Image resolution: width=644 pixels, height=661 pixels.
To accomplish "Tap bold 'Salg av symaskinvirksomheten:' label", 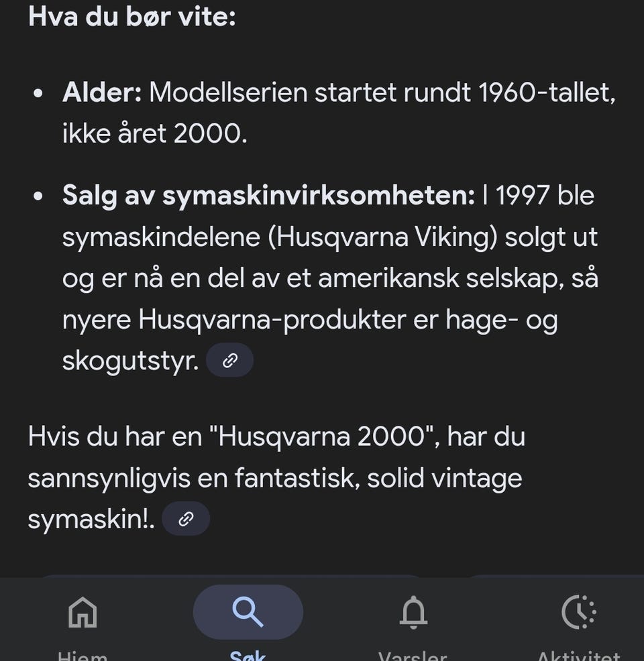I will pos(268,196).
